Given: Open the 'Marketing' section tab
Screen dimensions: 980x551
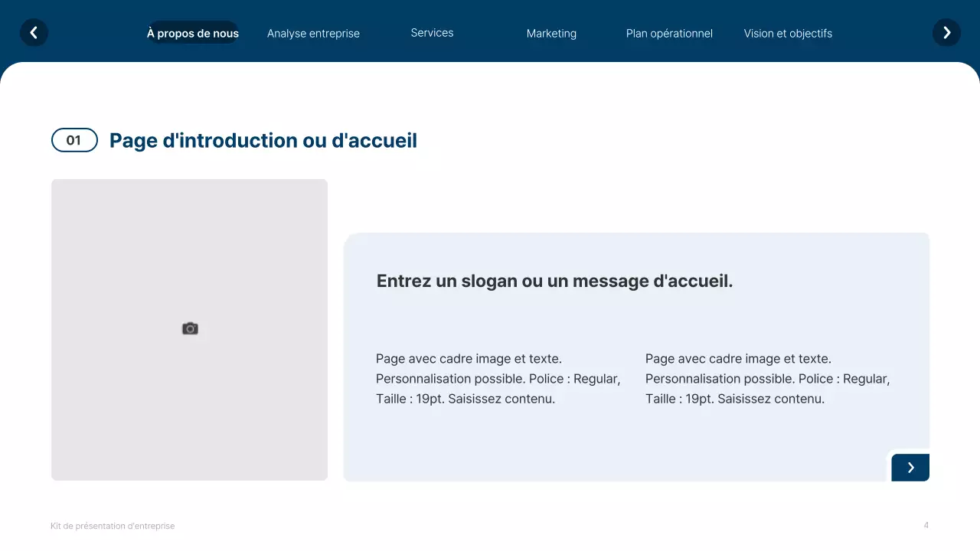Looking at the screenshot, I should coord(551,33).
